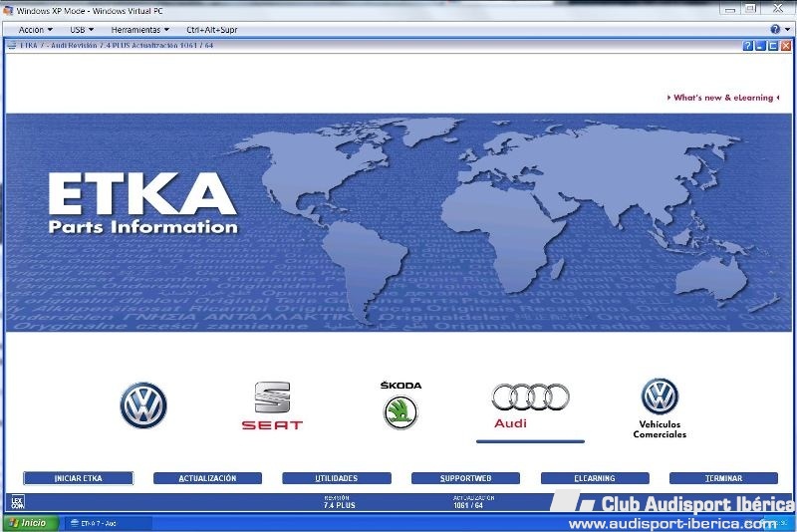Launch the SupportWeb button
797x532 pixels.
(x=465, y=478)
